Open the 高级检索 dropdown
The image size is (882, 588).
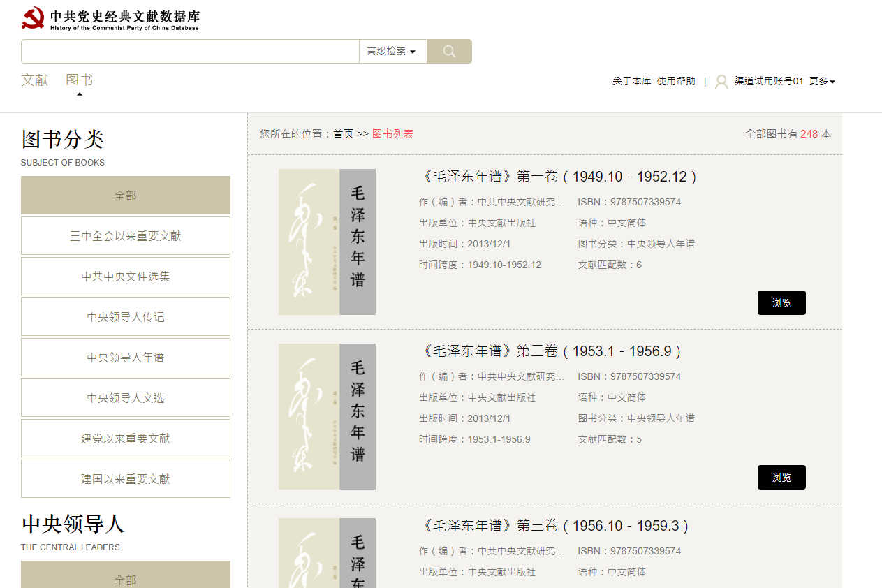tap(392, 51)
